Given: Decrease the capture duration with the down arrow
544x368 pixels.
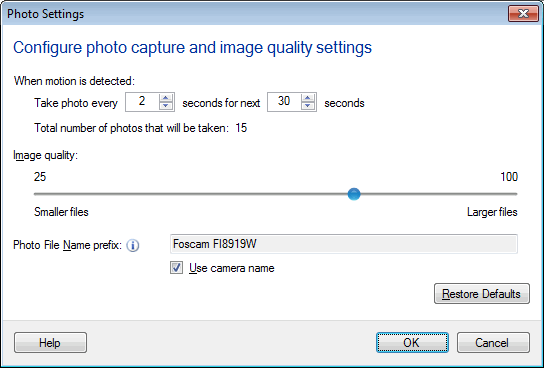Looking at the screenshot, I should pos(308,106).
